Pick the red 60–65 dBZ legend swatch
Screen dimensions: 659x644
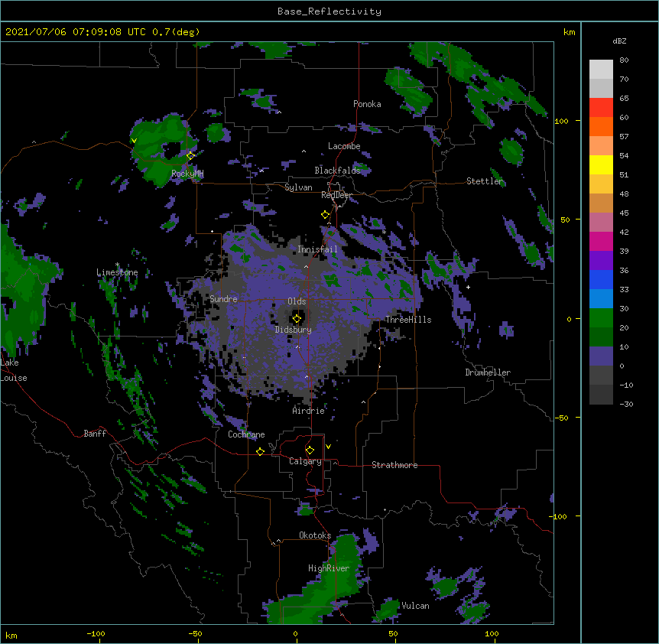coord(601,107)
